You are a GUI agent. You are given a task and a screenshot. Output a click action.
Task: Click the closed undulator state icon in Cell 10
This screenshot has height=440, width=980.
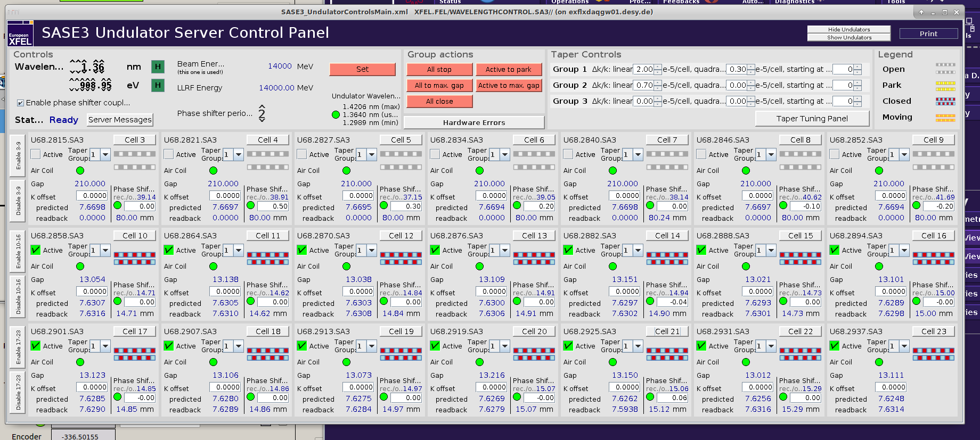(135, 259)
